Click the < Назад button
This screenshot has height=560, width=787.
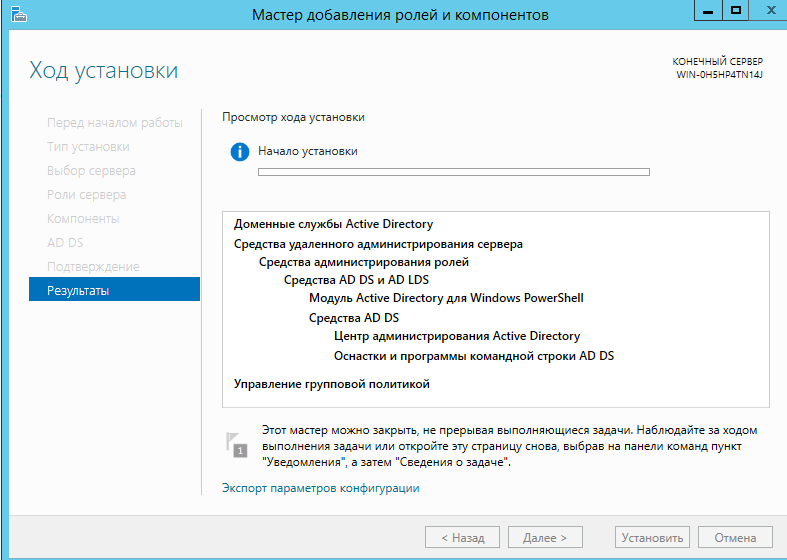pyautogui.click(x=462, y=537)
